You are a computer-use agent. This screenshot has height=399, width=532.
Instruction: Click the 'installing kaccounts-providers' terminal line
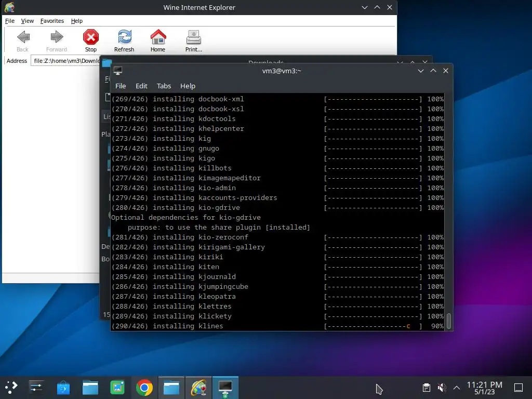point(277,198)
